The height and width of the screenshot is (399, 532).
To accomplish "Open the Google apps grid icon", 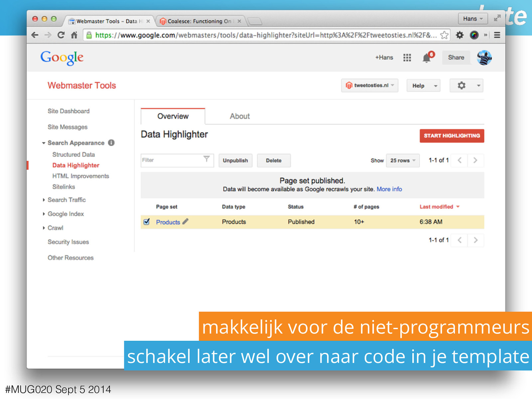I will tap(407, 58).
